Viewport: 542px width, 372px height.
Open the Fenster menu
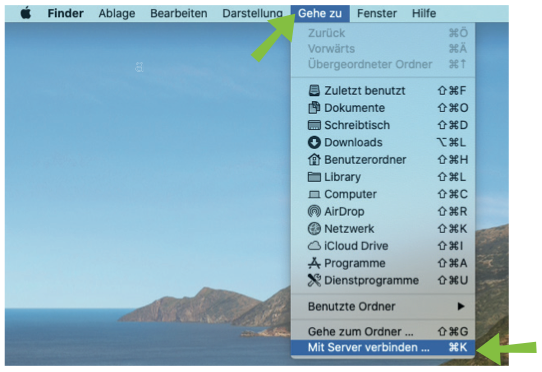[377, 13]
